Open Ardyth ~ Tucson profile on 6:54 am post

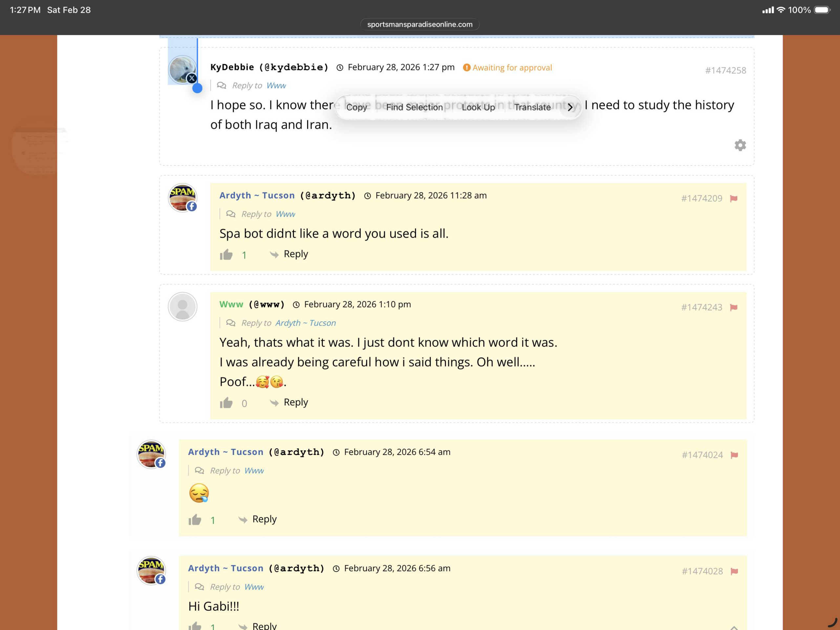coord(225,452)
